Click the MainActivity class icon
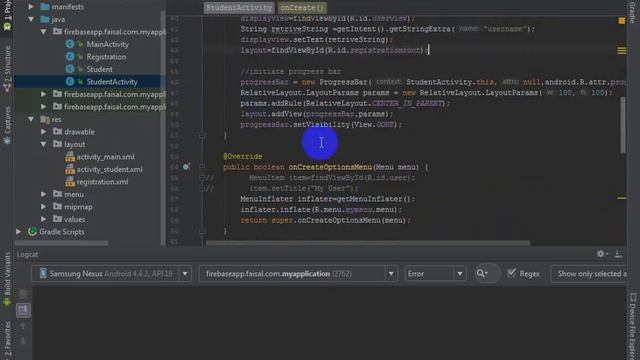The image size is (640, 360). point(70,44)
